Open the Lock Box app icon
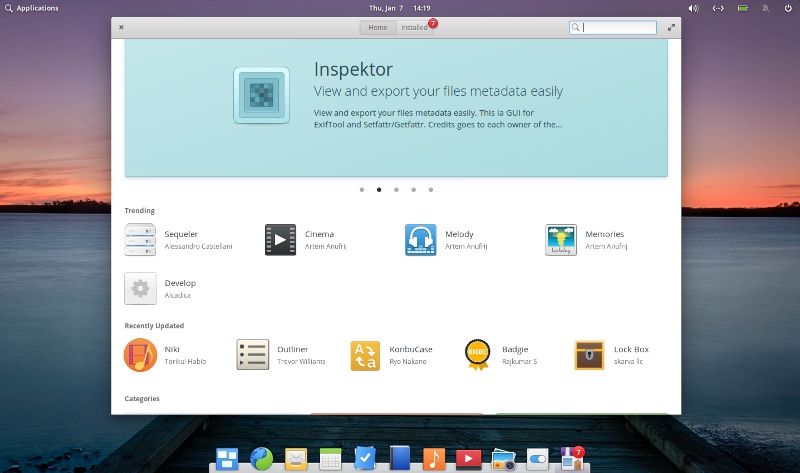The image size is (800, 473). [x=589, y=355]
